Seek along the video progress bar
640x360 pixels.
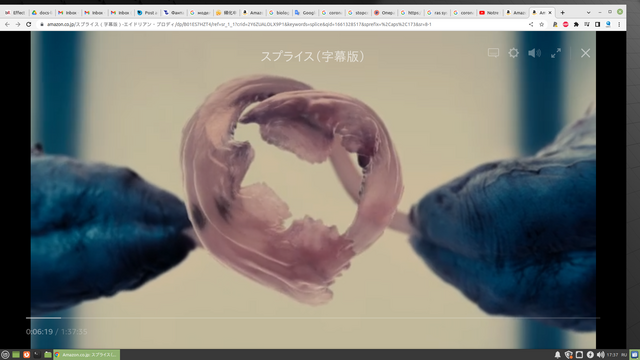pos(313,318)
